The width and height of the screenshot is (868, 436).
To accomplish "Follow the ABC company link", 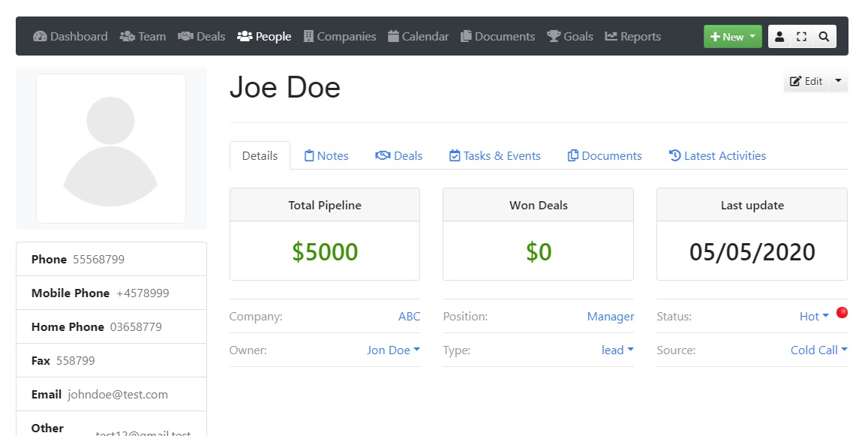I will click(x=409, y=316).
